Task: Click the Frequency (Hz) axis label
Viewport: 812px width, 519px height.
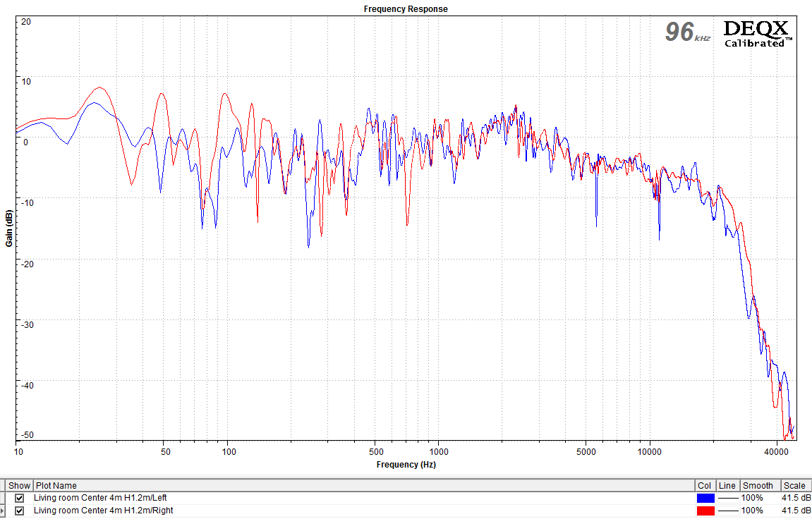Action: [x=406, y=465]
